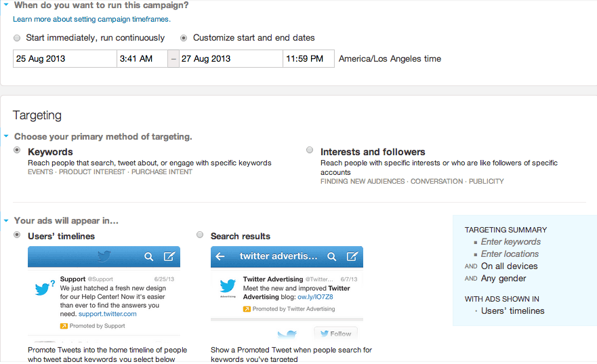Click back arrow in Search results preview
The width and height of the screenshot is (597, 364).
click(x=220, y=257)
